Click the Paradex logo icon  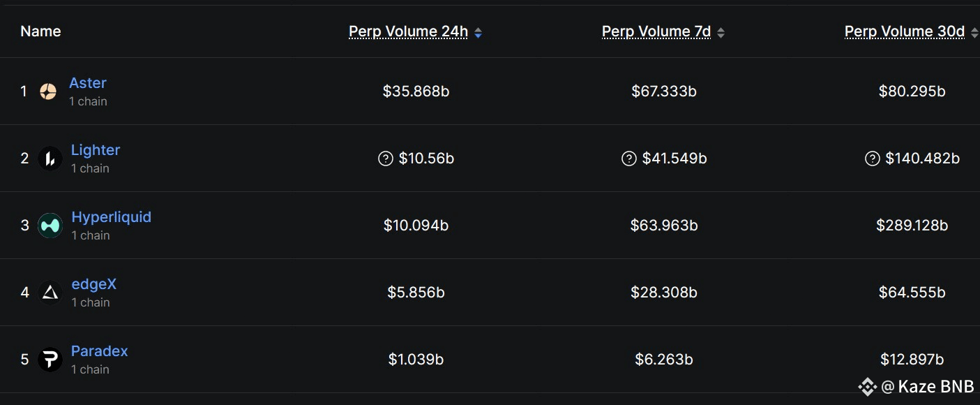50,360
